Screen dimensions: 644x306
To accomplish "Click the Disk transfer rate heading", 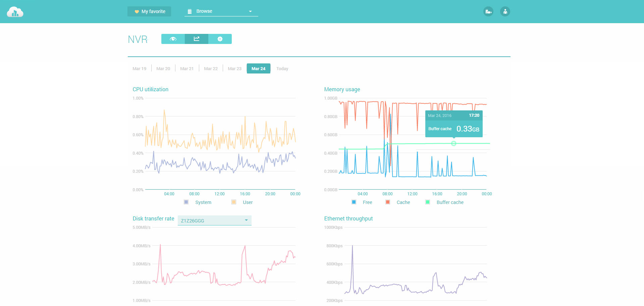I will click(154, 218).
